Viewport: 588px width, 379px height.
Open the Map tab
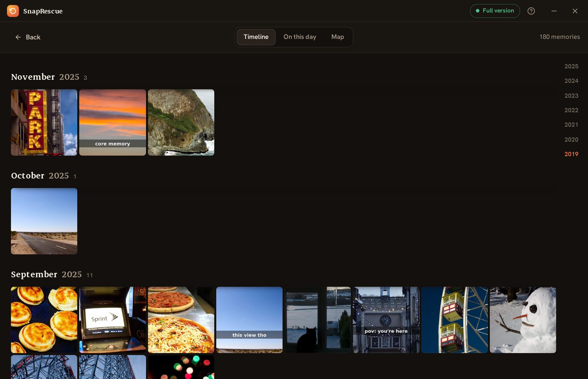pos(338,37)
